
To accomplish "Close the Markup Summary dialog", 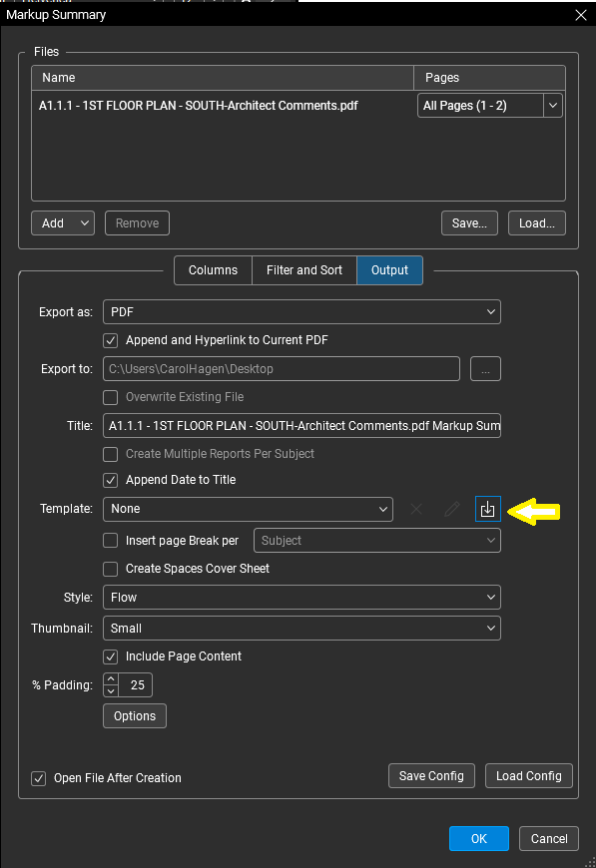I will tap(580, 15).
